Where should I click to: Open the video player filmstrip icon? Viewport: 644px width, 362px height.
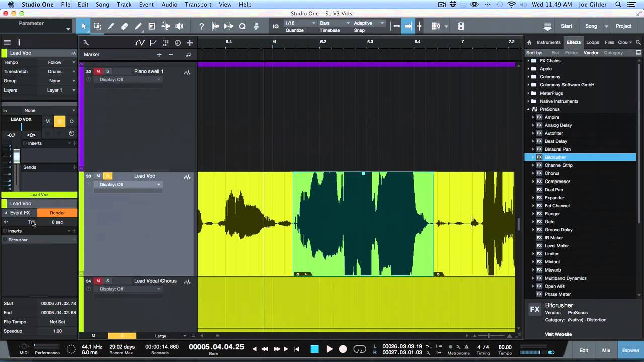460,26
